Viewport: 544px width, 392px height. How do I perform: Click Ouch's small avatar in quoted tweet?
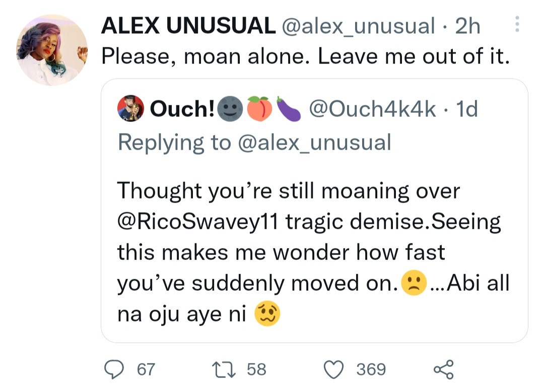[130, 109]
